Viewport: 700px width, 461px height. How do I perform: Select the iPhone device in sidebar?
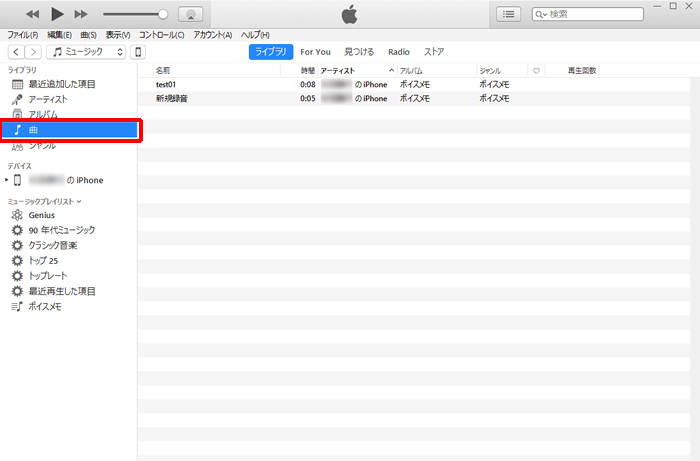[66, 180]
